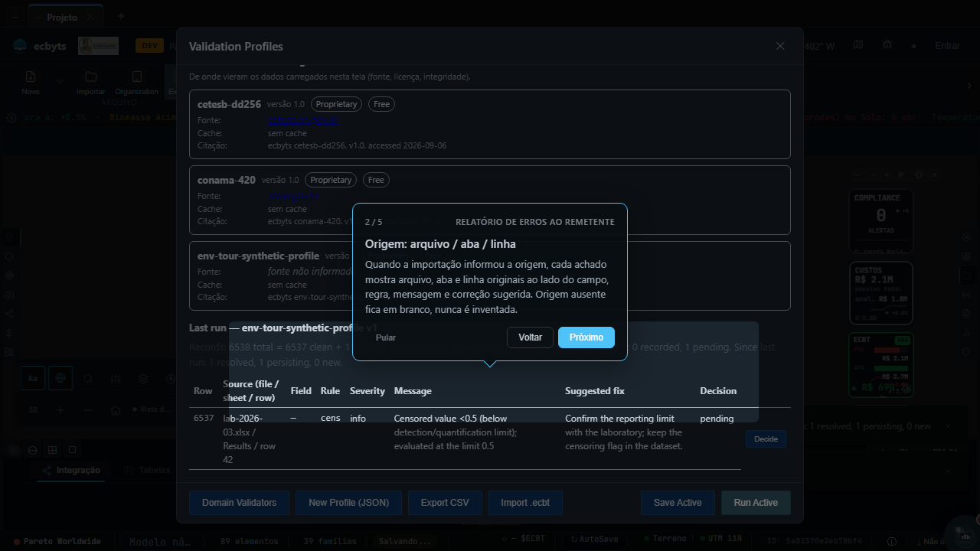Screen dimensions: 980x551
Task: Open the Importar folder icon
Action: click(91, 77)
